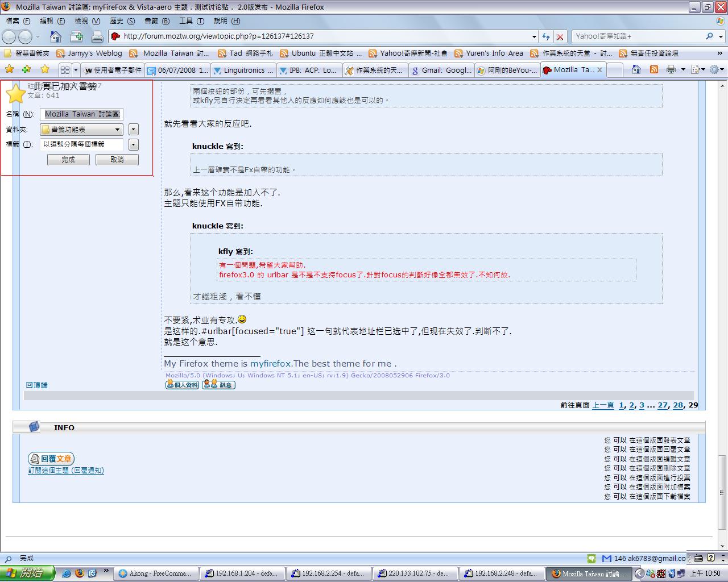Click the star with green plus icon

point(26,69)
